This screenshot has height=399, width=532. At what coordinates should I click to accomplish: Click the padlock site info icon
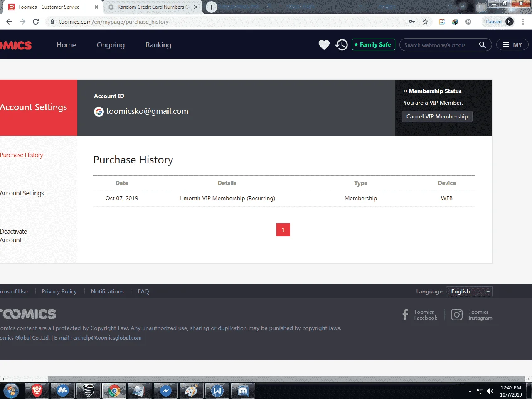[x=52, y=22]
